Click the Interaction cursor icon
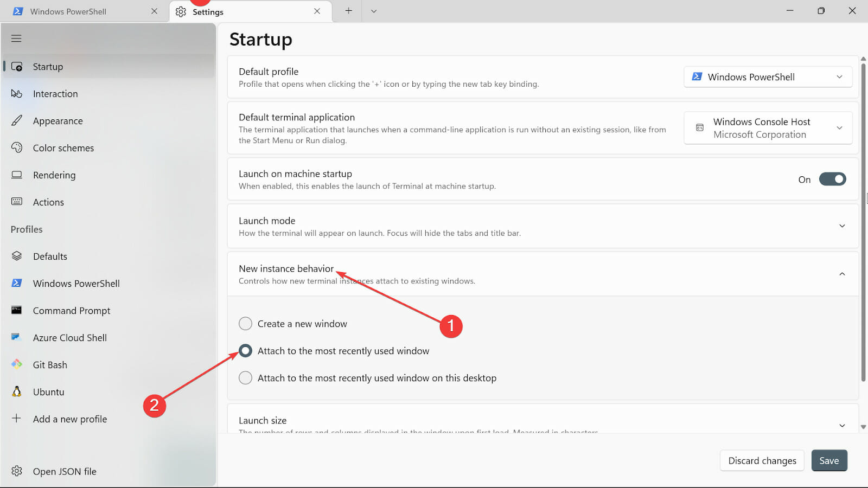This screenshot has height=488, width=868. 17,94
